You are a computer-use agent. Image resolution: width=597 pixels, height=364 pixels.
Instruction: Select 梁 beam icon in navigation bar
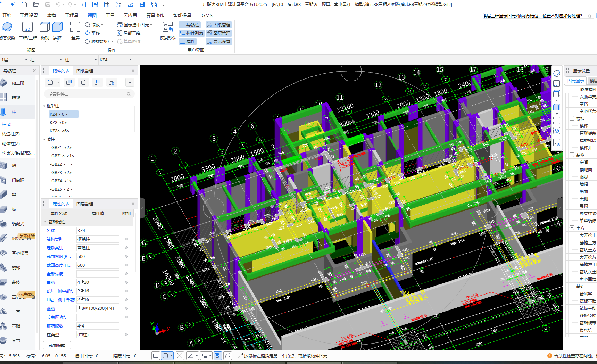[x=3, y=195]
